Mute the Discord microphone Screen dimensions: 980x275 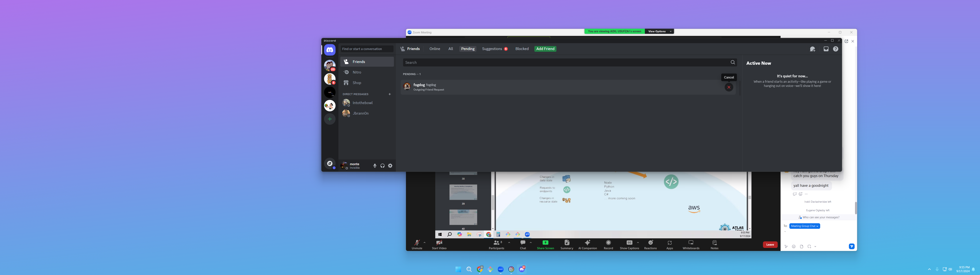[x=375, y=166]
